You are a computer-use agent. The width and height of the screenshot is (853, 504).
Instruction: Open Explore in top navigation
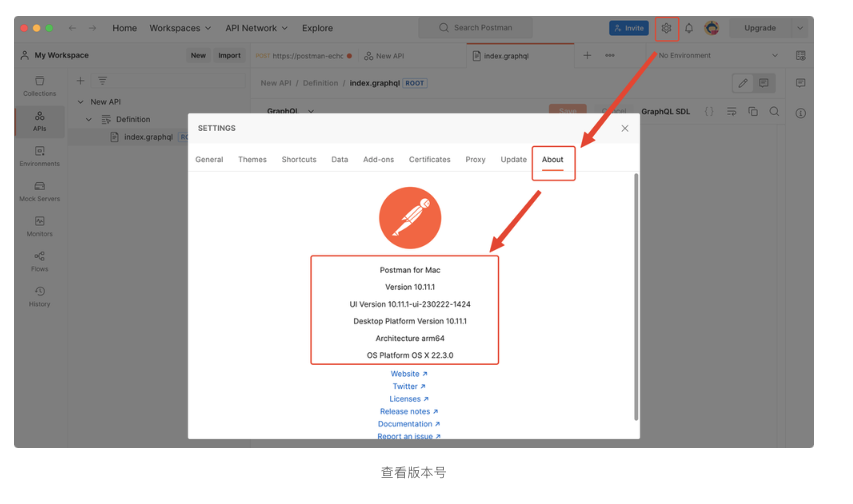(x=318, y=28)
